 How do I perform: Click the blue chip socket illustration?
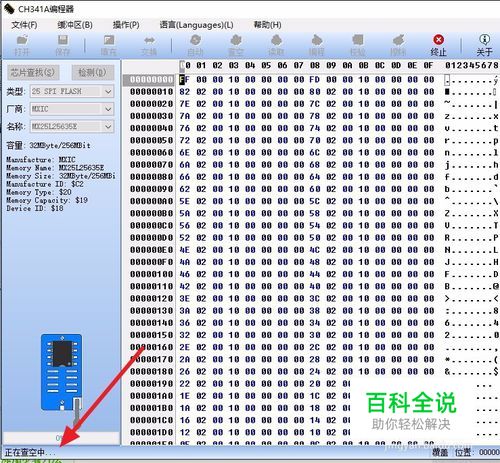click(61, 372)
